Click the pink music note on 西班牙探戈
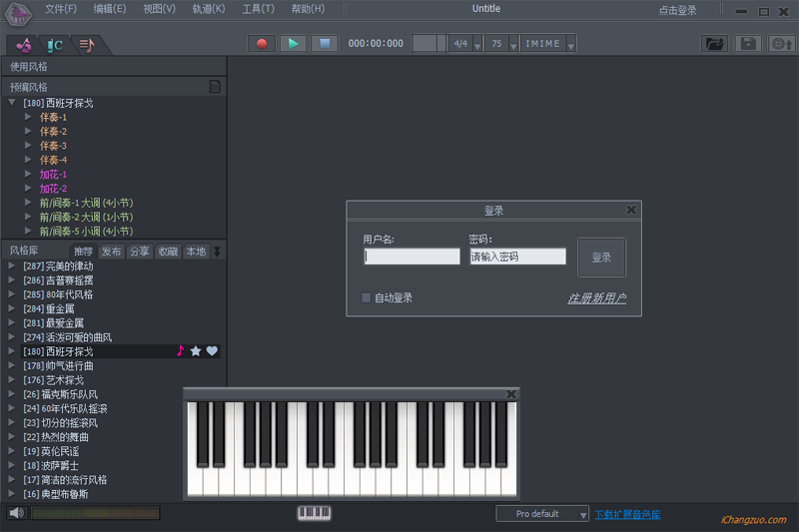Image resolution: width=799 pixels, height=532 pixels. [x=180, y=351]
